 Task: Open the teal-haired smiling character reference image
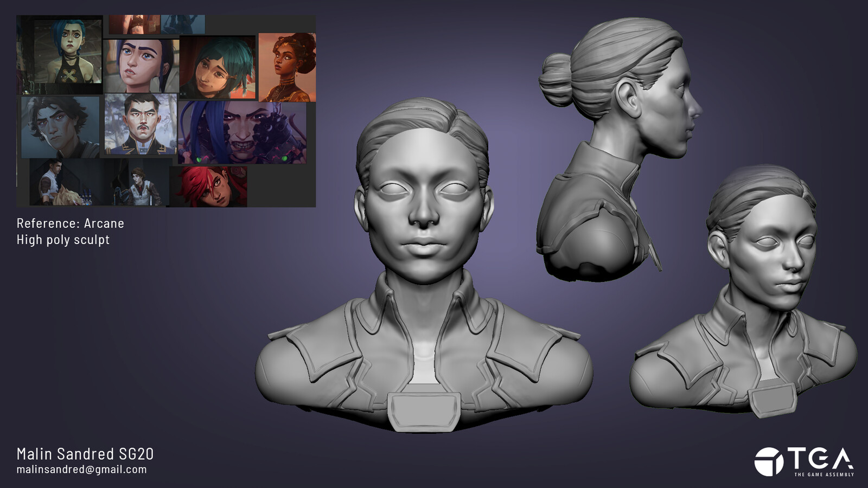[218, 68]
